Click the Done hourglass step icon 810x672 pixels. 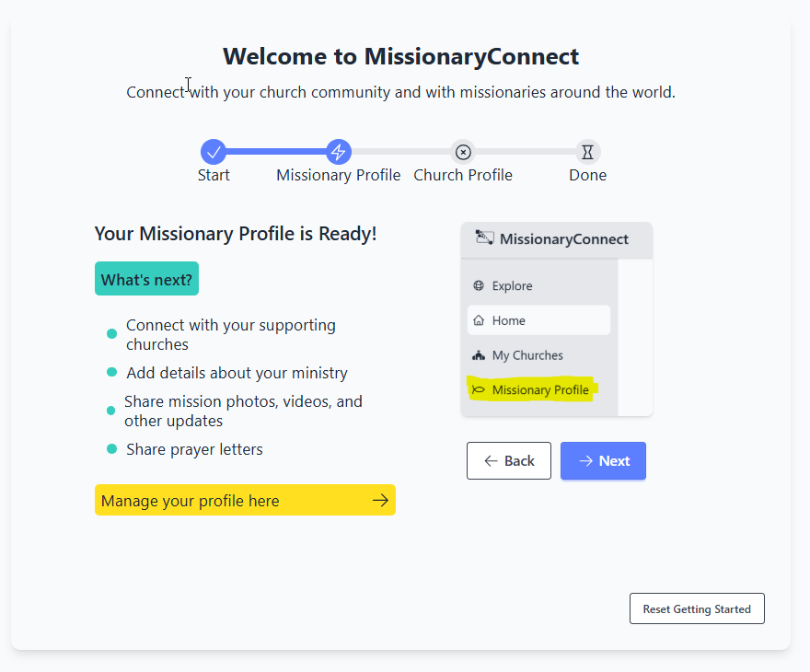click(x=588, y=152)
